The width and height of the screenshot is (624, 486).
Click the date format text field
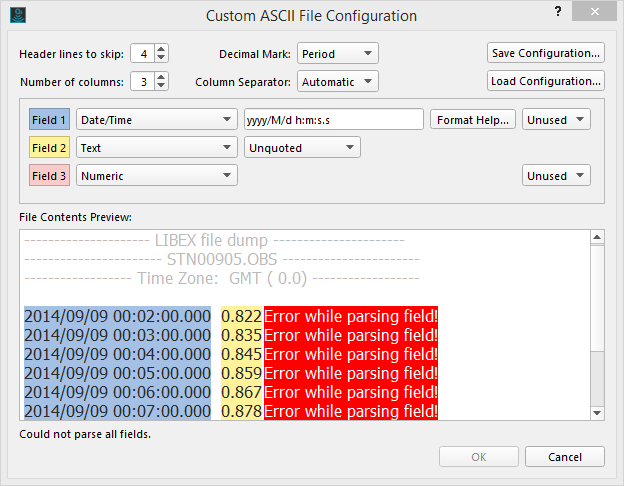coord(334,120)
